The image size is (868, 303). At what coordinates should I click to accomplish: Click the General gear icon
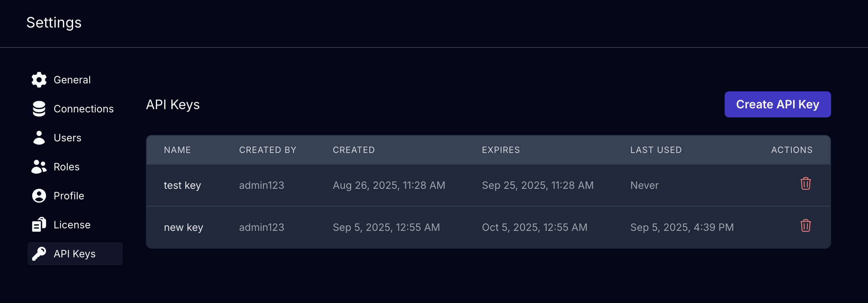[39, 80]
